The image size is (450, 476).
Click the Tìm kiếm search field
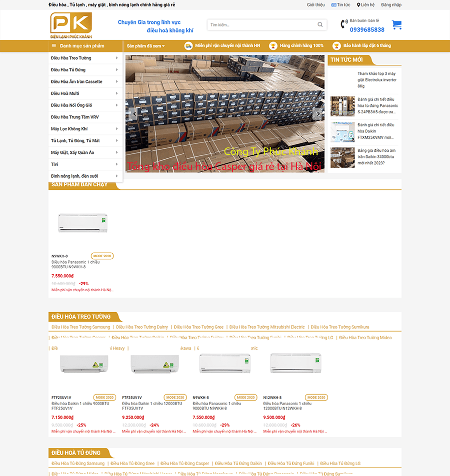click(x=262, y=24)
